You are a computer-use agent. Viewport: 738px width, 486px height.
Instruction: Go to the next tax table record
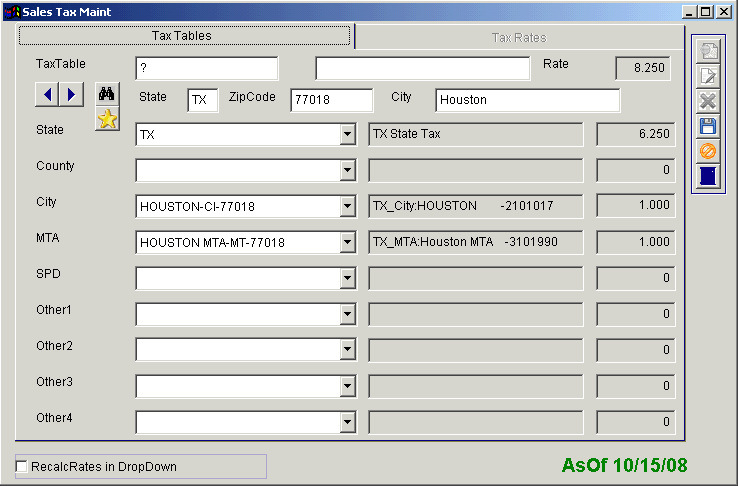click(70, 94)
